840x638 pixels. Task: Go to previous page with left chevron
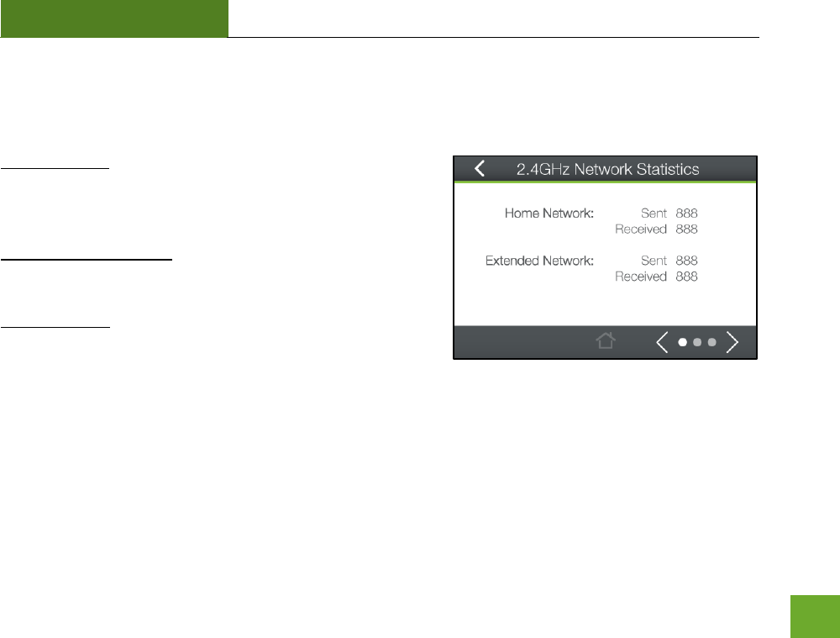(662, 342)
